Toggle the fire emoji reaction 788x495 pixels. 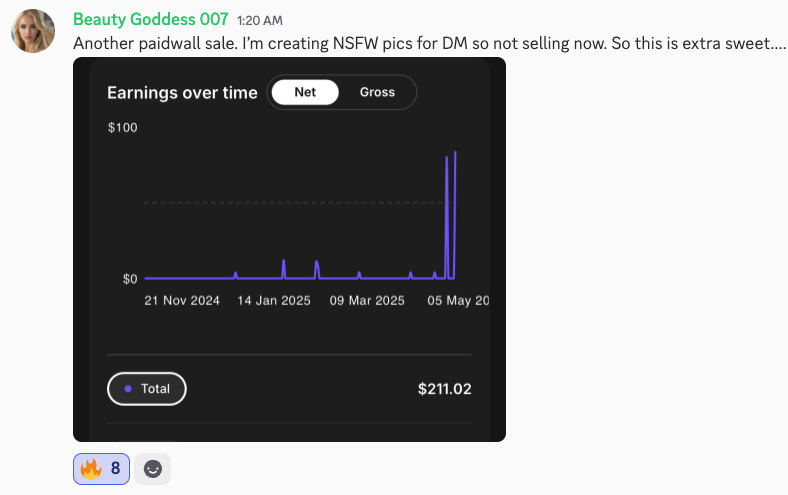102,469
